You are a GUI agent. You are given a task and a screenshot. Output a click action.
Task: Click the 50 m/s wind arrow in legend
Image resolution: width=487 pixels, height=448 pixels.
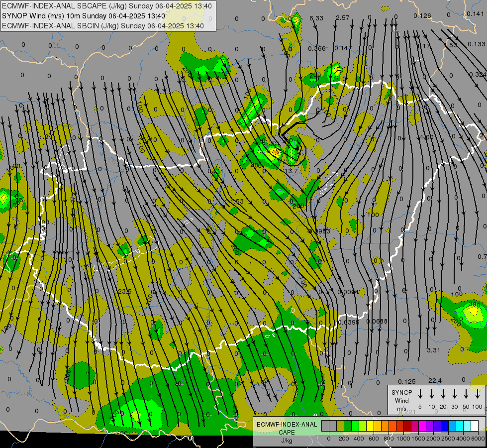[x=466, y=394]
